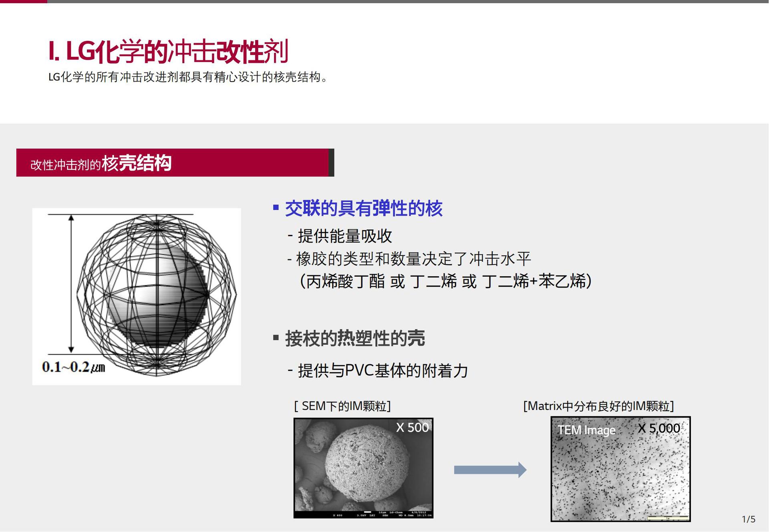Click the line '橡胶的类型和数量决定了冲击水平'
Image resolution: width=769 pixels, height=532 pixels.
tap(413, 259)
